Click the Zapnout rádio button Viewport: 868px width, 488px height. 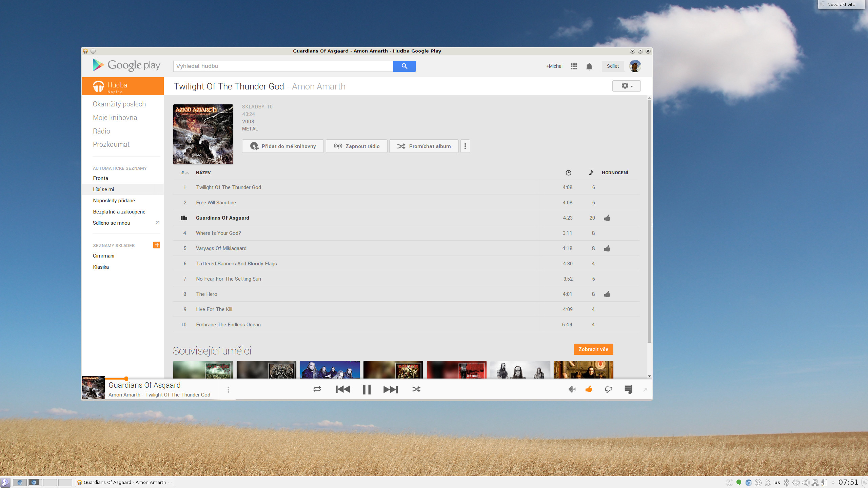tap(356, 146)
